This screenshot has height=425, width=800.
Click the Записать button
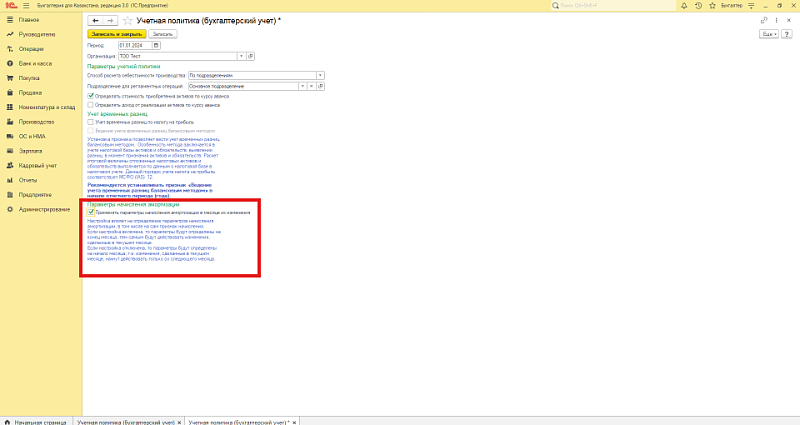coord(162,33)
